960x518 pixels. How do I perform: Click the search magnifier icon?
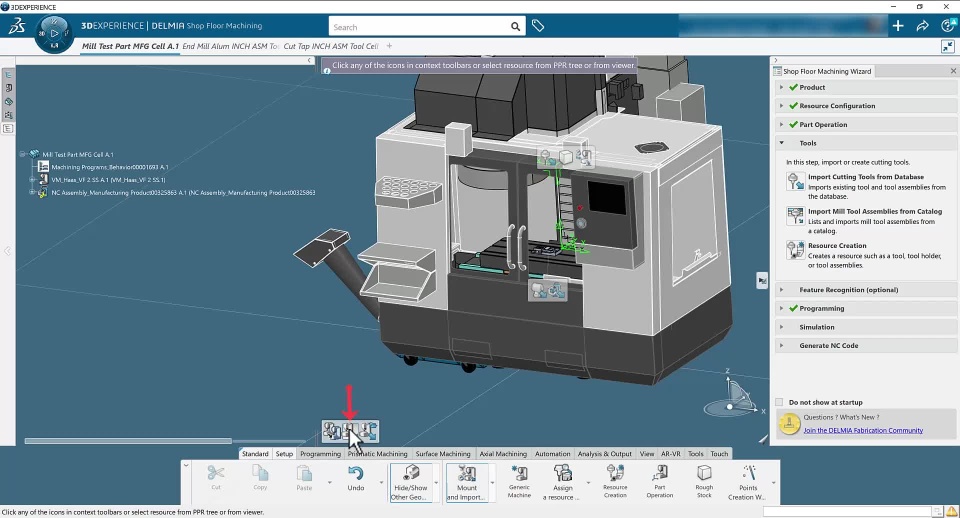click(516, 27)
